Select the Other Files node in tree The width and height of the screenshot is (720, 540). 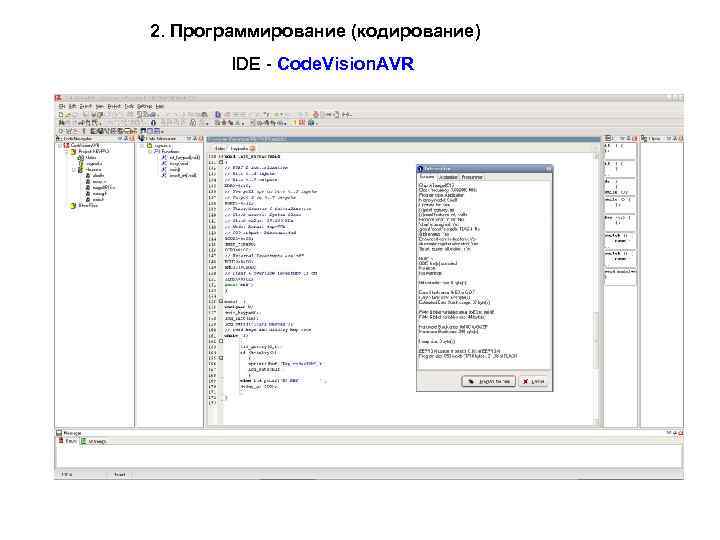coord(84,206)
